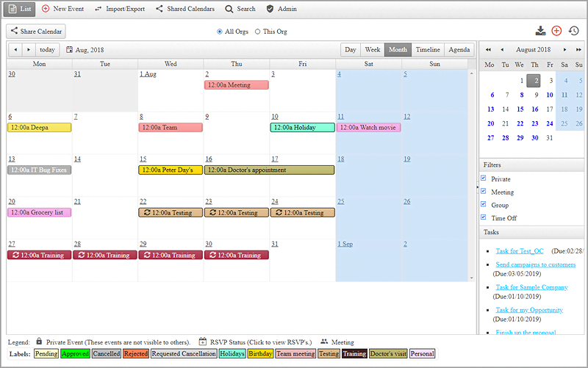Open the Send campaigns to customers task
Screen dimensions: 588x368
tap(535, 264)
